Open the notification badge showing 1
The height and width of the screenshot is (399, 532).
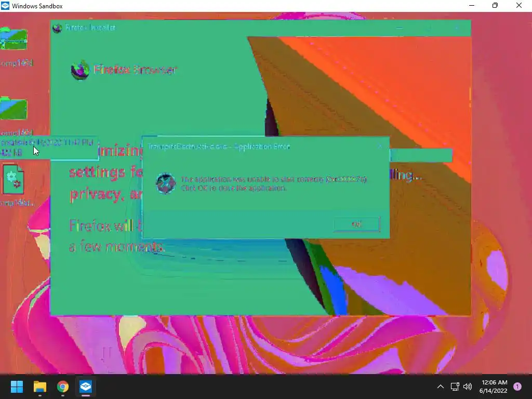pyautogui.click(x=517, y=387)
